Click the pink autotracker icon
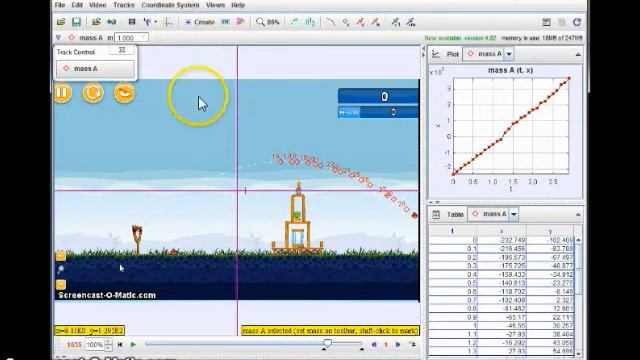Viewport: 640px width, 360px height. click(240, 22)
